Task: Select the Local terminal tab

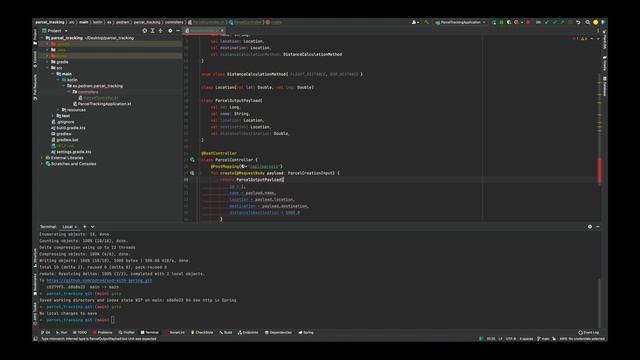Action: point(69,227)
